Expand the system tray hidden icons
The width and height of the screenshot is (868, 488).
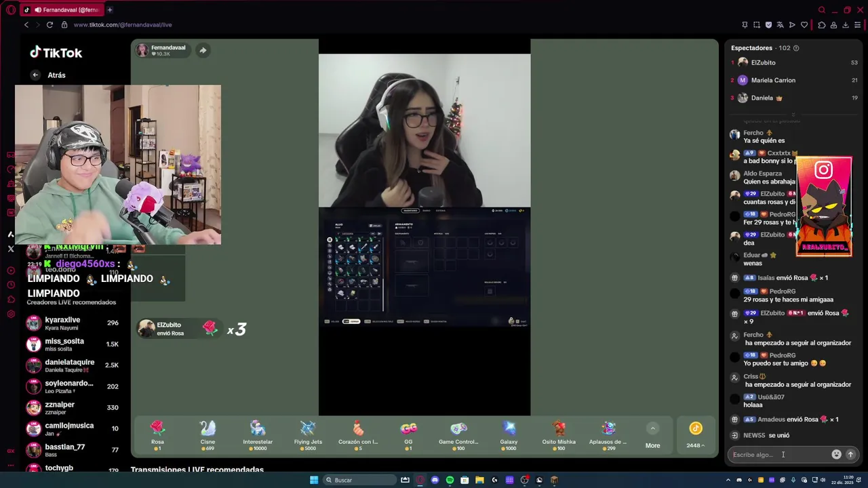point(728,480)
